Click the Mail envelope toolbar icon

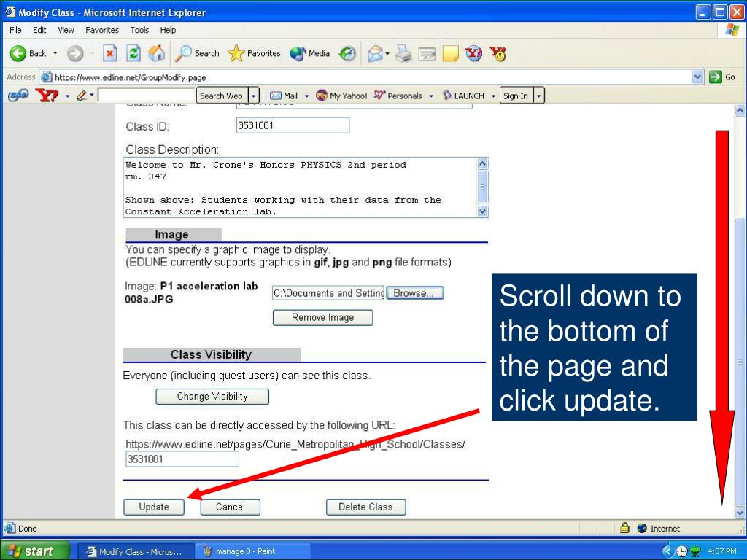(376, 54)
